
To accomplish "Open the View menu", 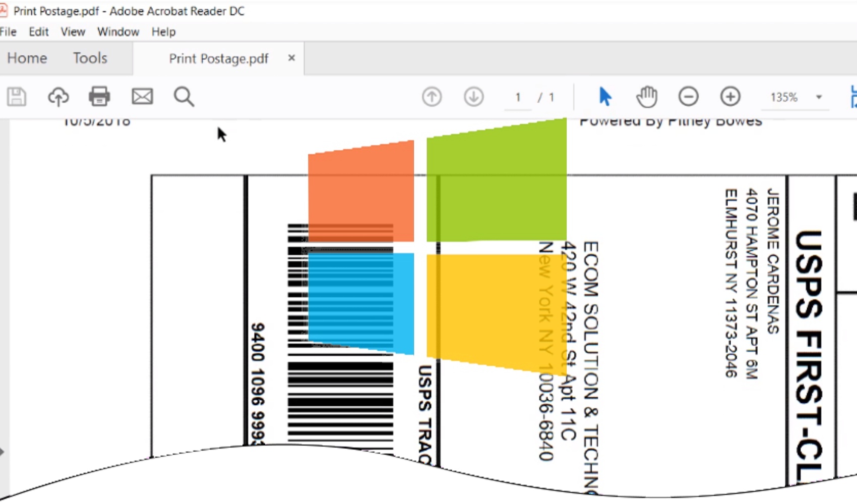I will coord(73,32).
